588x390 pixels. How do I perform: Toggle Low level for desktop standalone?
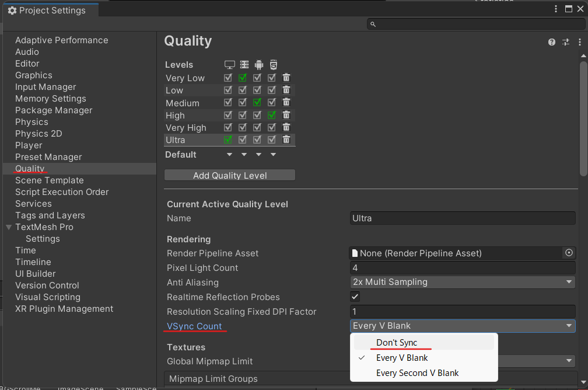click(228, 90)
